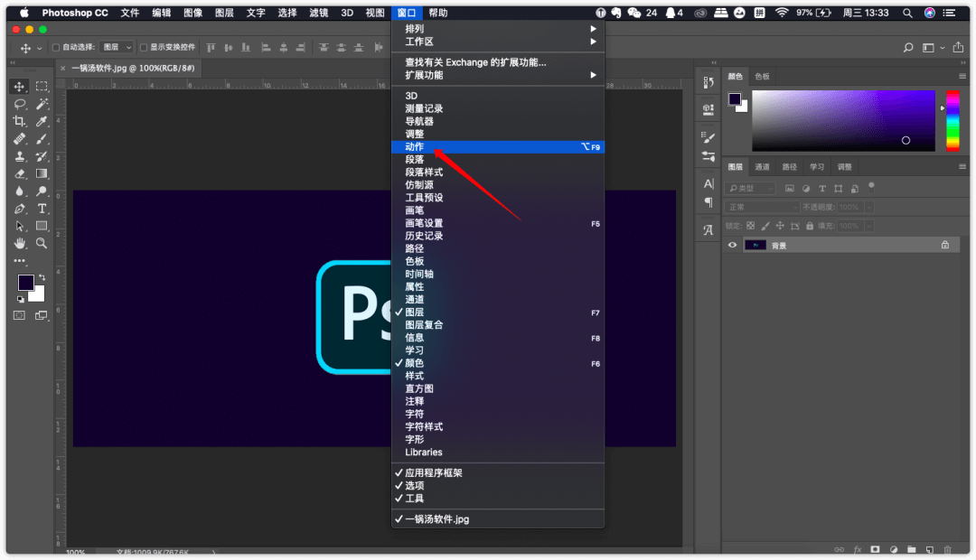Screen dimensions: 976x560
Task: Hide the 背景 layer eye icon
Action: pos(733,245)
